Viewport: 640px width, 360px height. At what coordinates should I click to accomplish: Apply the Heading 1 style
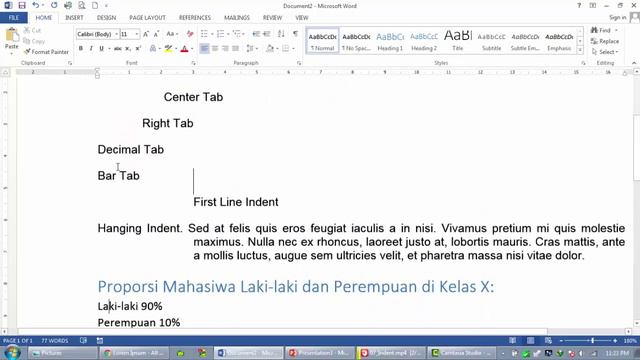point(390,41)
